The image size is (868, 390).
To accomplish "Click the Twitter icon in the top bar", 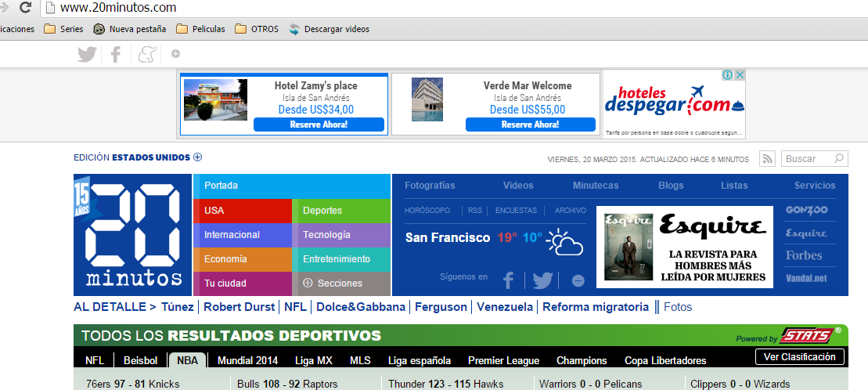I will [x=87, y=54].
